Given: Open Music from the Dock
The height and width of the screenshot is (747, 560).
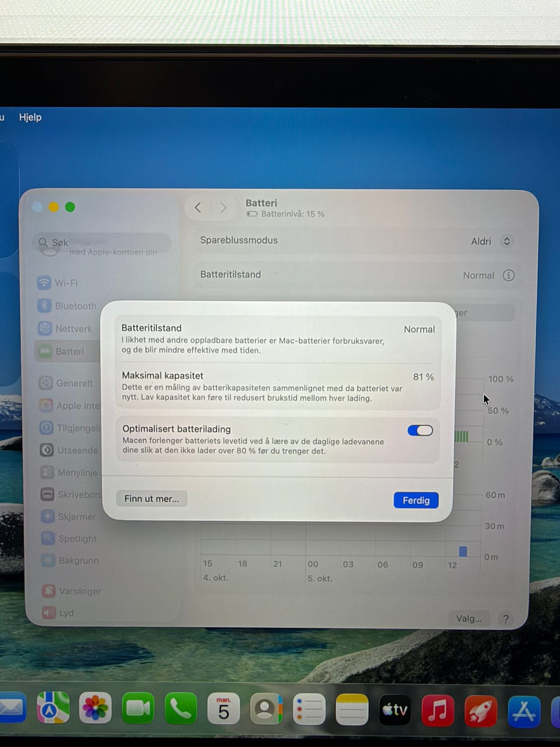Looking at the screenshot, I should [437, 710].
